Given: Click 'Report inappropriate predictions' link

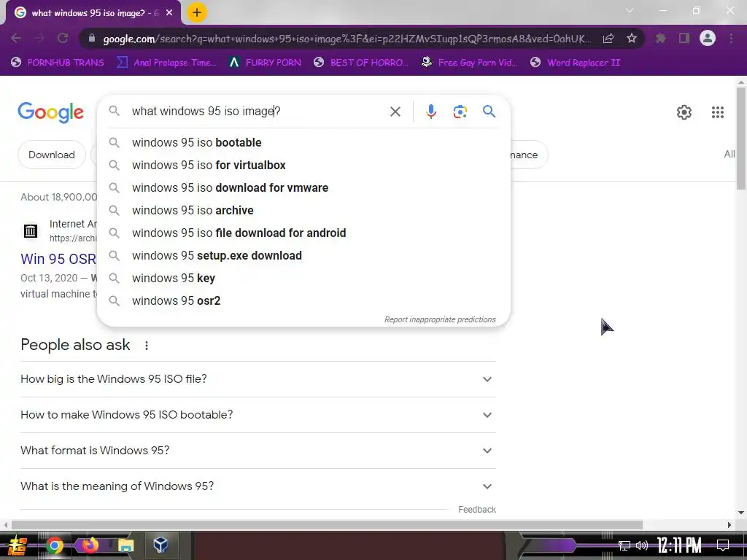Looking at the screenshot, I should tap(440, 319).
